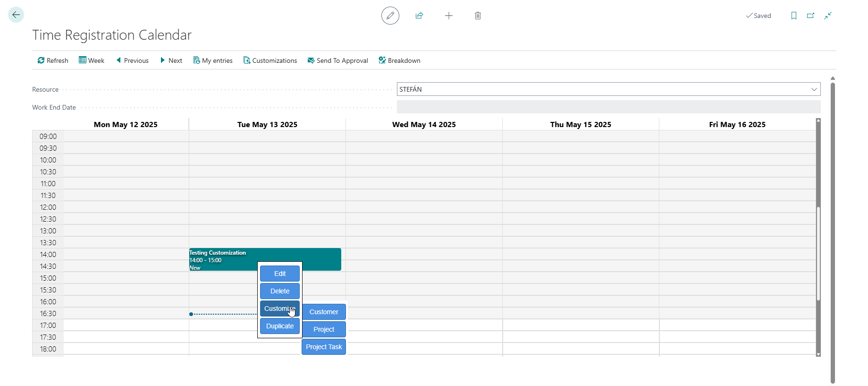Go to Previous period
The width and height of the screenshot is (868, 386).
pyautogui.click(x=132, y=60)
